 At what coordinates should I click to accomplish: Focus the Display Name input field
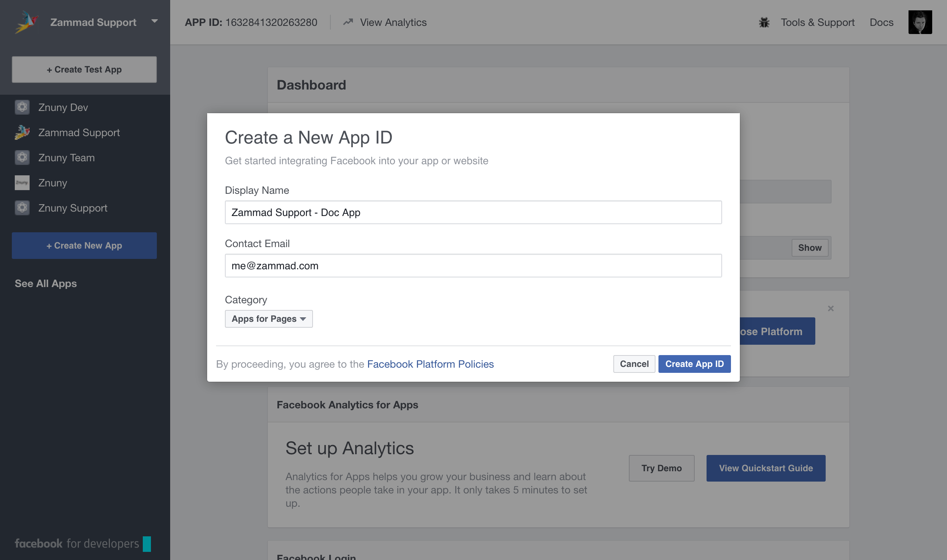tap(473, 212)
